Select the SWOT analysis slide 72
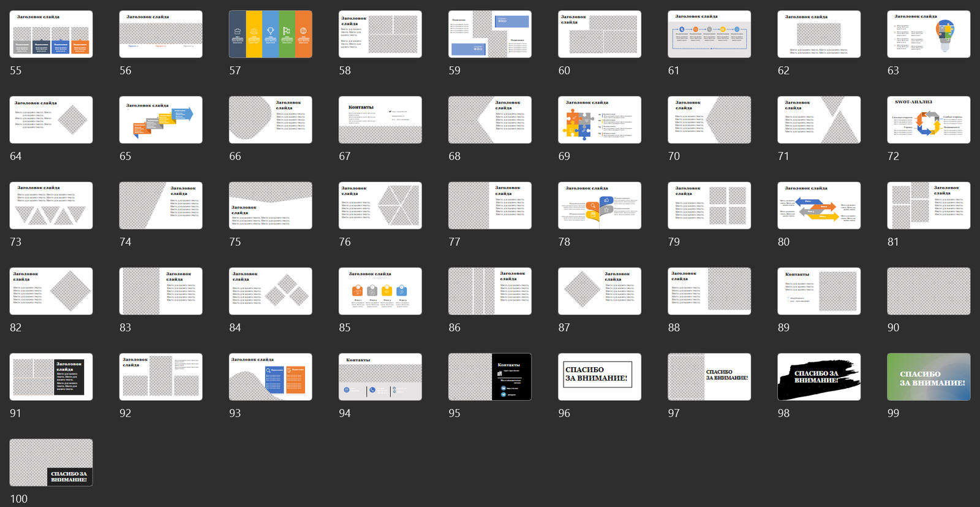980x507 pixels. point(929,120)
